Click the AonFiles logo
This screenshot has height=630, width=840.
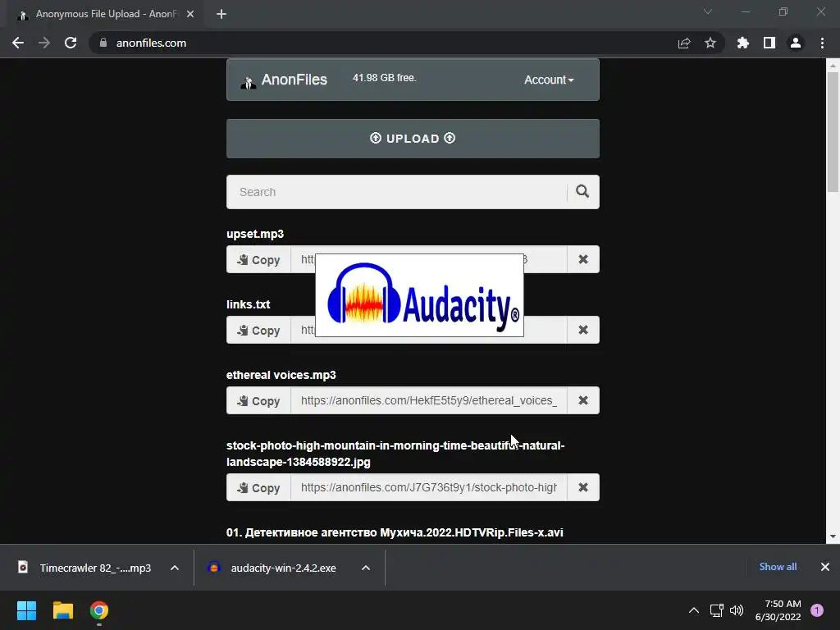[x=284, y=80]
